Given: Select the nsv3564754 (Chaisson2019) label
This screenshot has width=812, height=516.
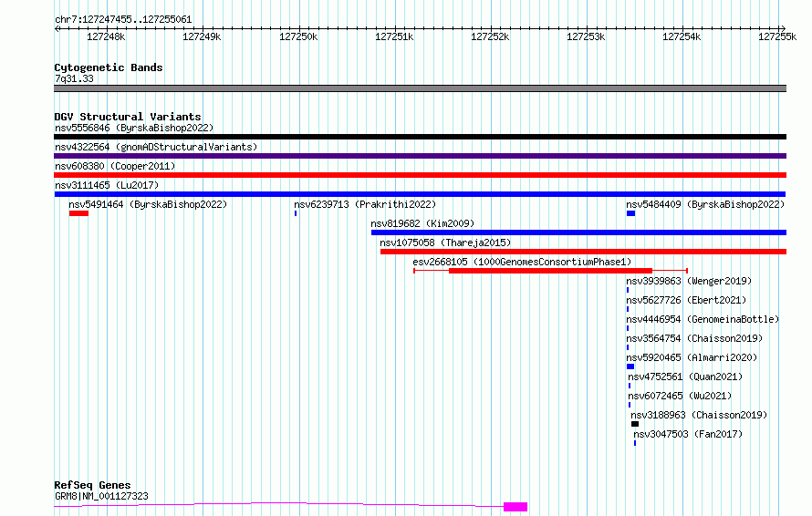Looking at the screenshot, I should [x=694, y=338].
